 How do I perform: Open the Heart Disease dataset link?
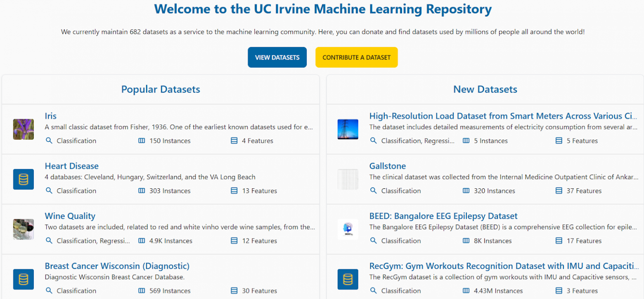pyautogui.click(x=72, y=166)
